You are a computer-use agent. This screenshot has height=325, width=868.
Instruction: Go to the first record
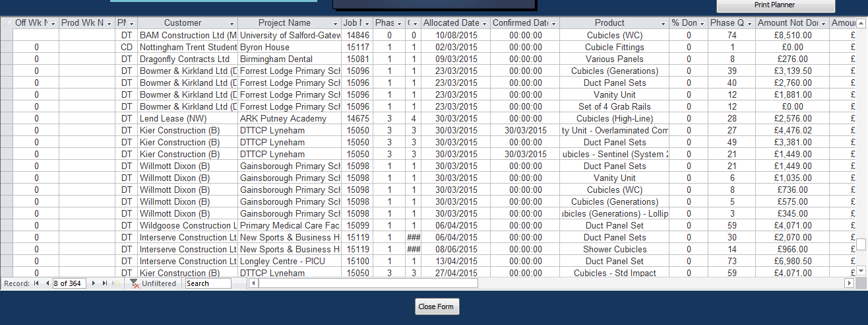pyautogui.click(x=36, y=283)
